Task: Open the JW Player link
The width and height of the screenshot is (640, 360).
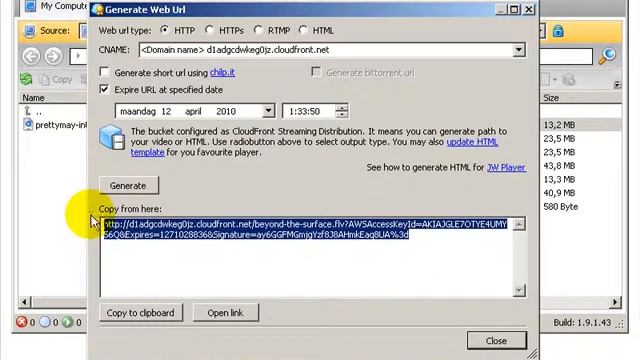Action: pos(506,167)
